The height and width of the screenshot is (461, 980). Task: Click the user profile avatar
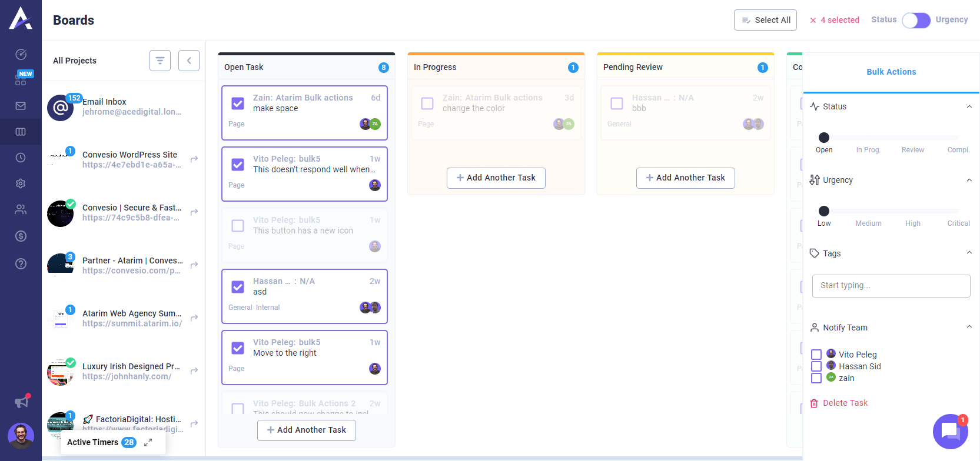tap(21, 436)
